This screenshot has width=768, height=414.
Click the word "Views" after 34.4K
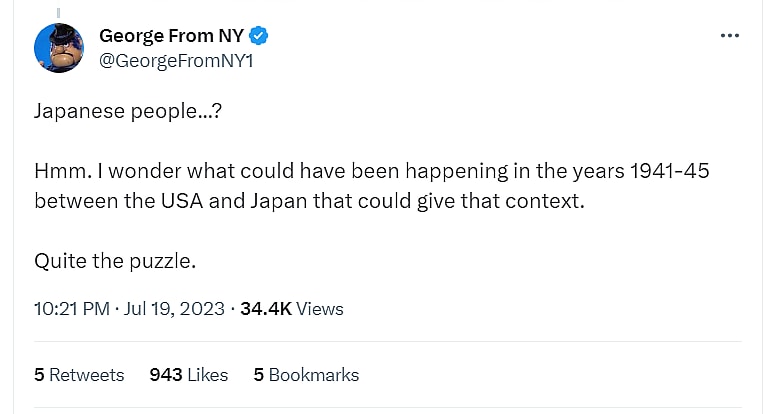coord(320,309)
